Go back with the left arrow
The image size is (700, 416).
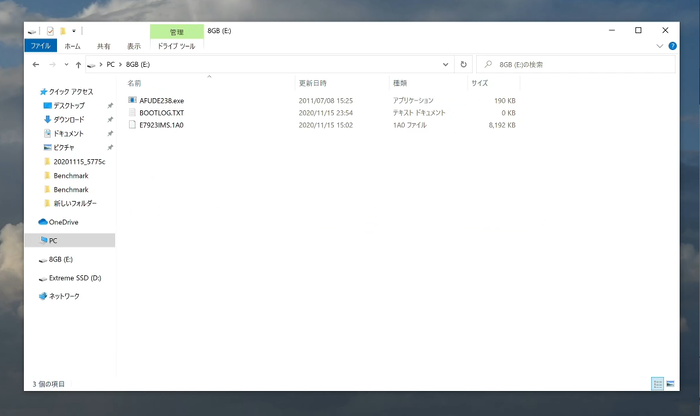point(36,65)
